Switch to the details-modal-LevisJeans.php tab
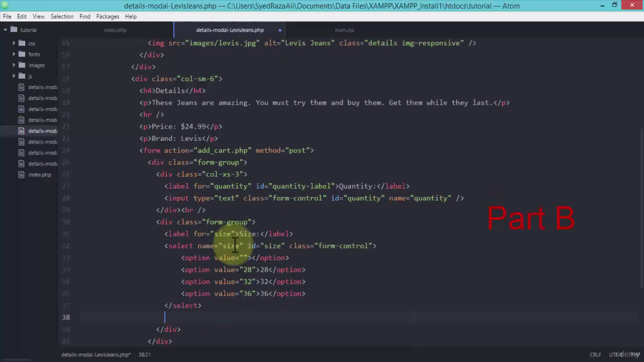 230,30
